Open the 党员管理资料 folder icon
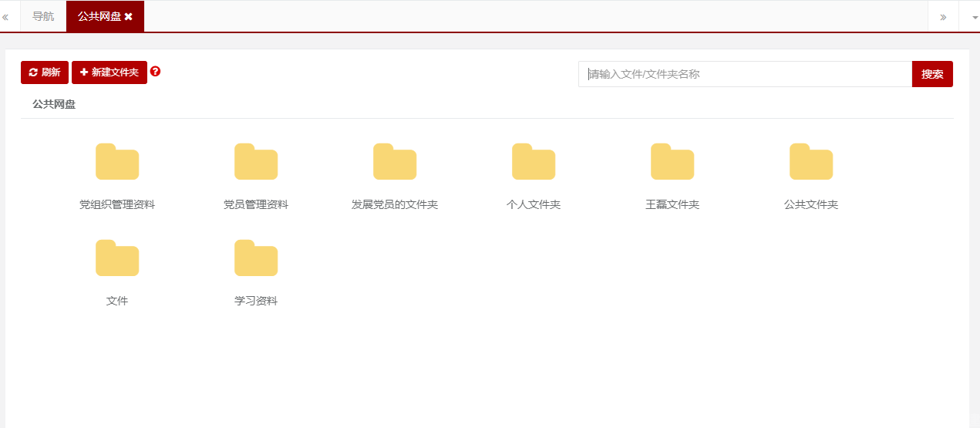 pyautogui.click(x=256, y=162)
